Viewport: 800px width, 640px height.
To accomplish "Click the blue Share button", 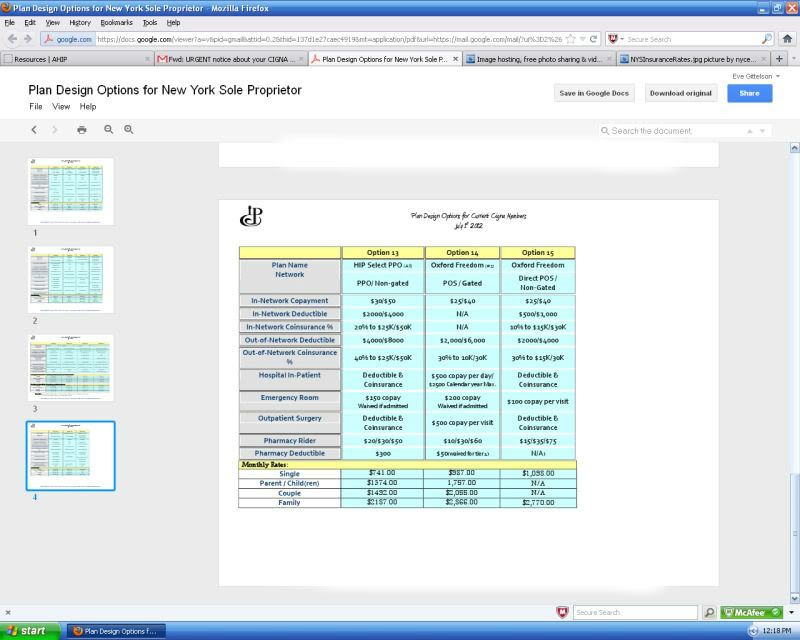I will pos(749,93).
